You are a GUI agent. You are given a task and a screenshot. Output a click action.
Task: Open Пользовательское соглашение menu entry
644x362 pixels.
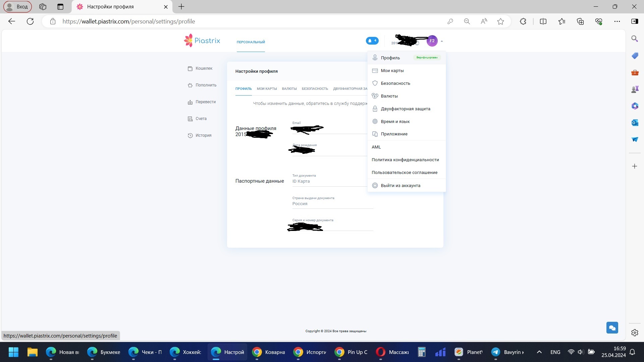tap(407, 172)
